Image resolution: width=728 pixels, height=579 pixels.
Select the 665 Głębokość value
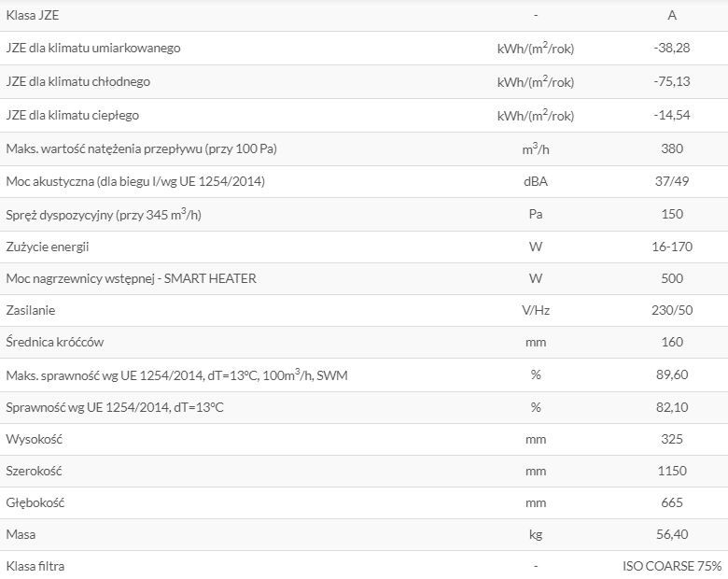(x=672, y=502)
